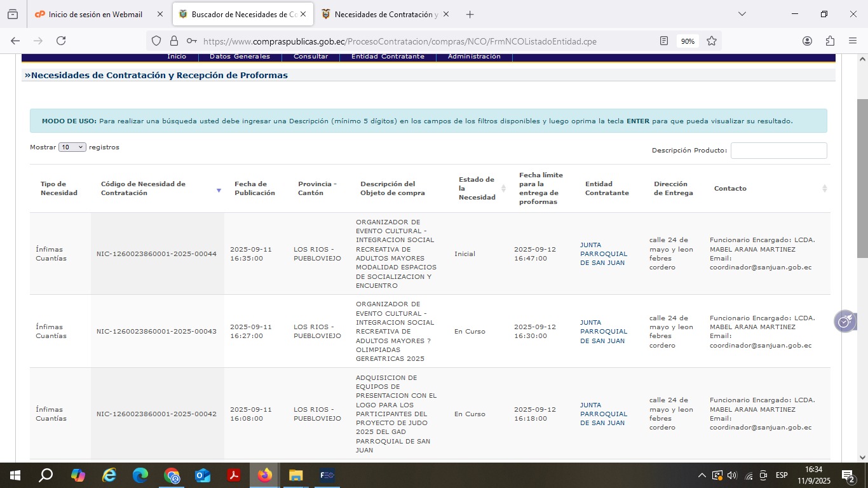Open the Firefox account profile icon
The height and width of the screenshot is (488, 868).
pyautogui.click(x=807, y=41)
